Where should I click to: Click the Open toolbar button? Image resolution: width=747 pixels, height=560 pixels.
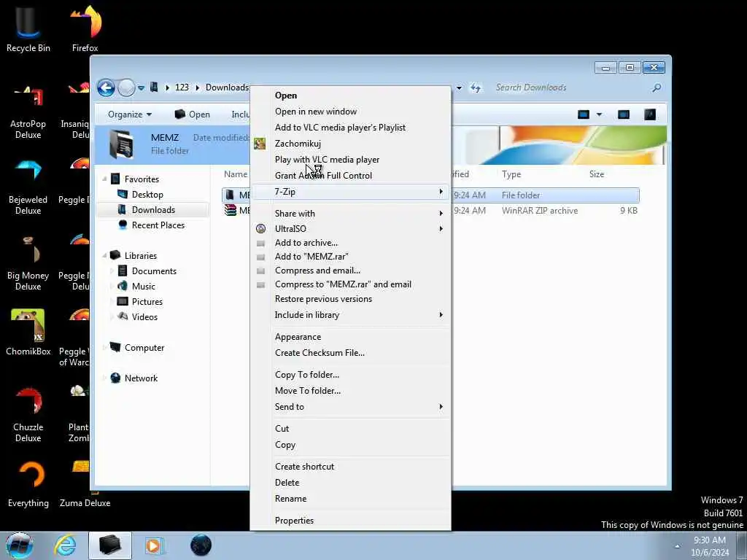pos(193,114)
